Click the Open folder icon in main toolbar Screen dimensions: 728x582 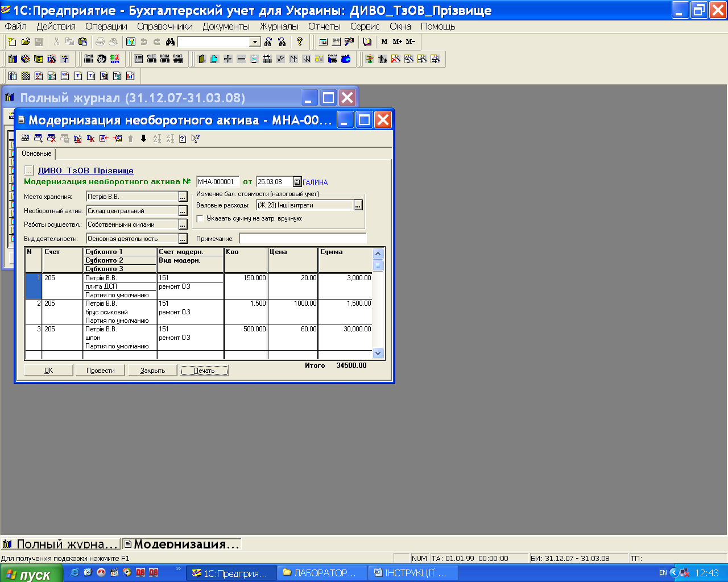pyautogui.click(x=26, y=41)
